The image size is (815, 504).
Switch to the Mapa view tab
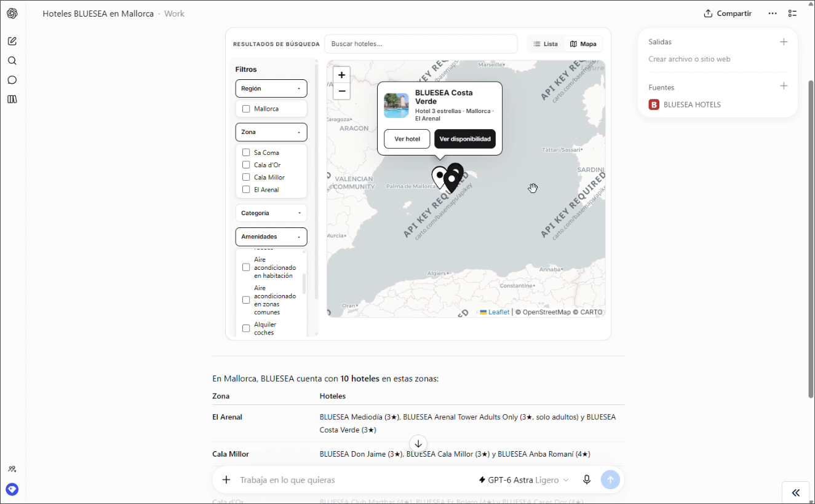pyautogui.click(x=583, y=44)
